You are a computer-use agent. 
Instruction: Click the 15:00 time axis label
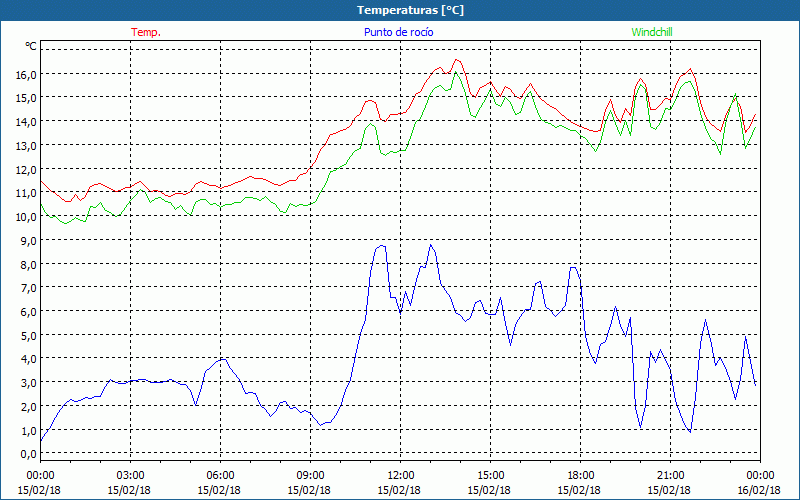pos(491,476)
